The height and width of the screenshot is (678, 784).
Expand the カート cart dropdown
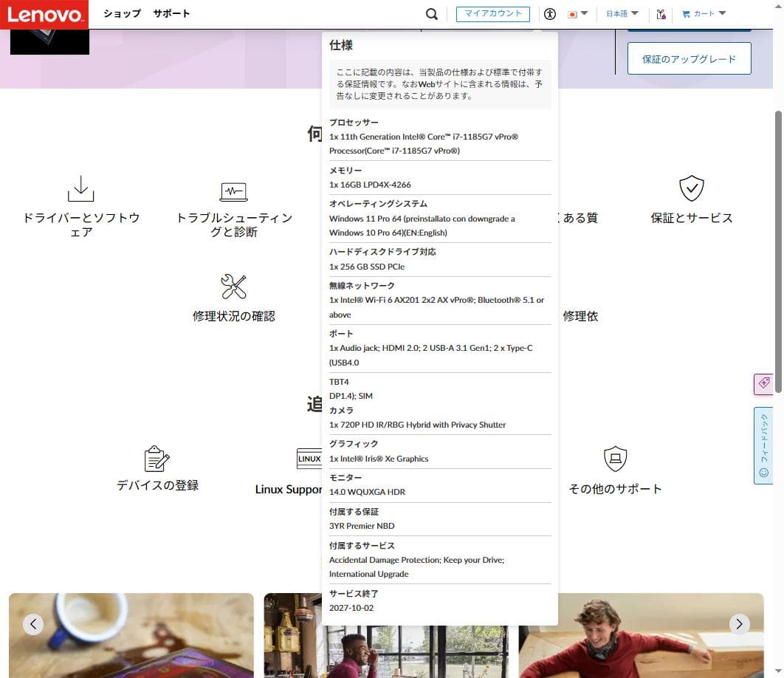pyautogui.click(x=704, y=14)
